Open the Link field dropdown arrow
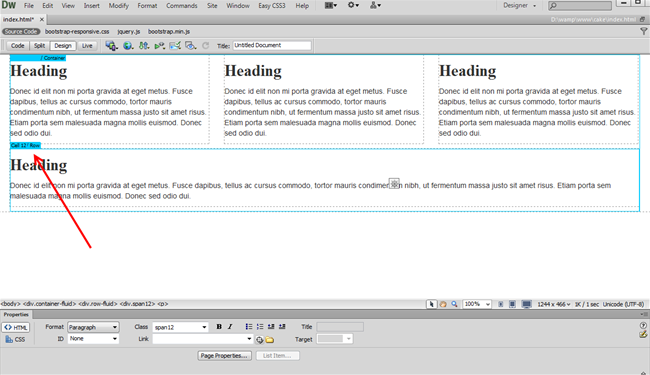This screenshot has width=650, height=375. (249, 339)
